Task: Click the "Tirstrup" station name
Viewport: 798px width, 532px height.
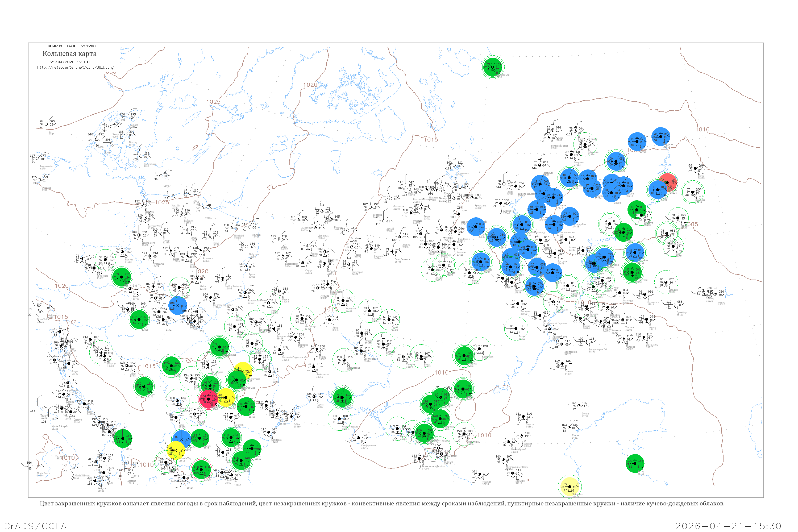Action: 133,143
